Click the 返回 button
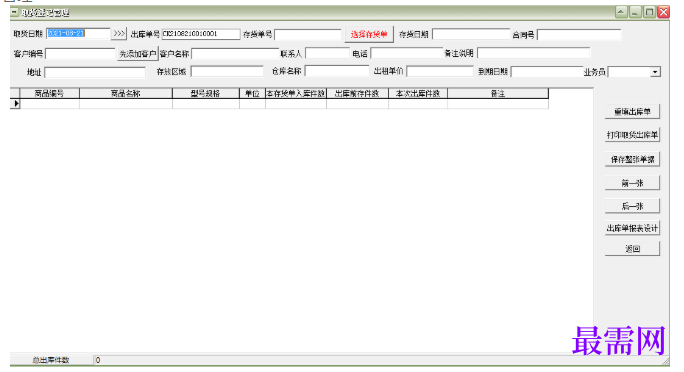 click(632, 249)
